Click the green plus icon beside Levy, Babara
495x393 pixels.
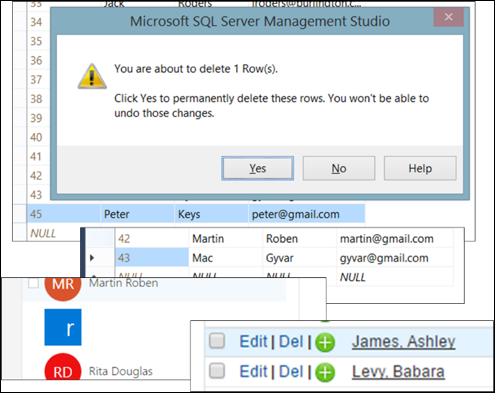(325, 372)
